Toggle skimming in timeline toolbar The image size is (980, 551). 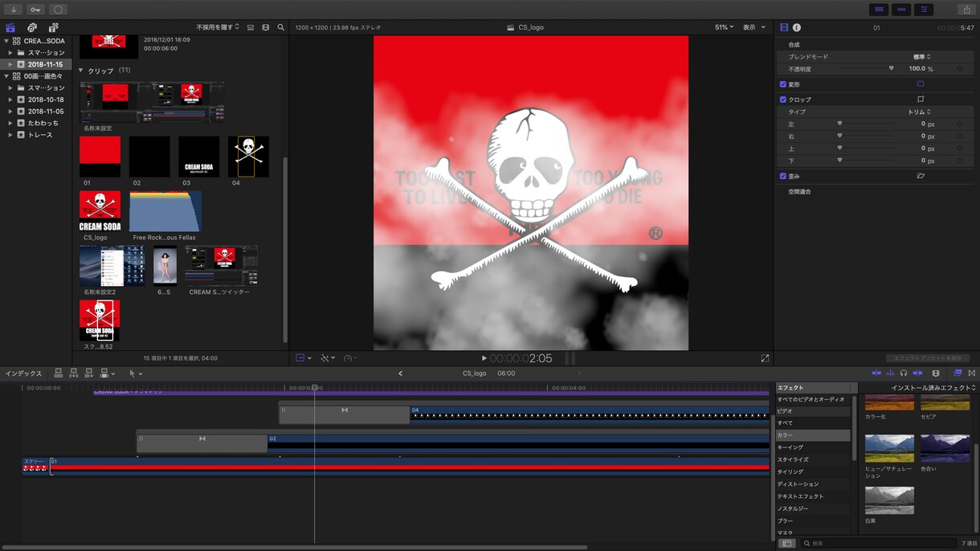tap(876, 373)
